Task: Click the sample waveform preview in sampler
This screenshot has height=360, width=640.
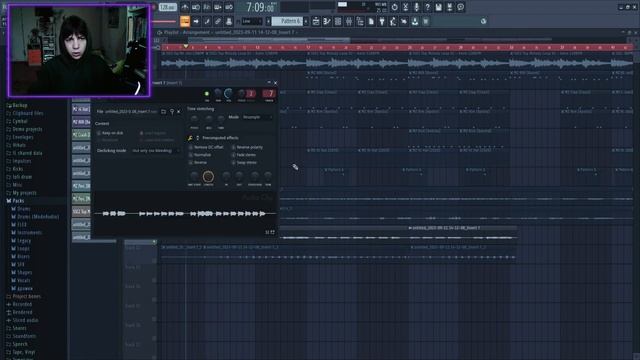Action: (185, 213)
